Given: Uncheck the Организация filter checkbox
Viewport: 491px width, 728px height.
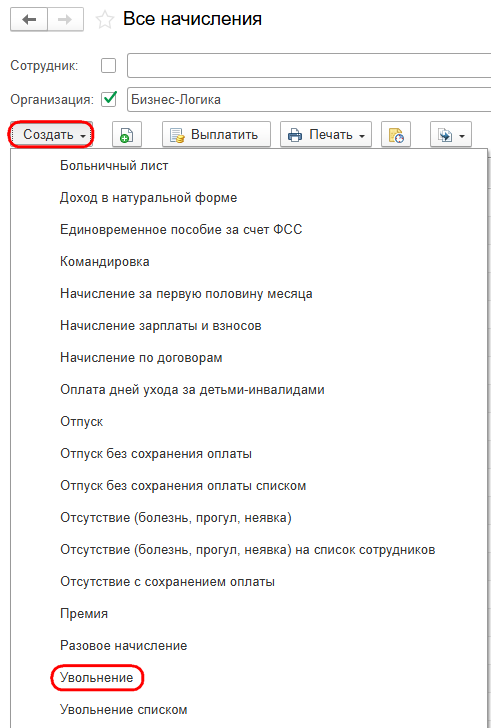Looking at the screenshot, I should tap(109, 99).
